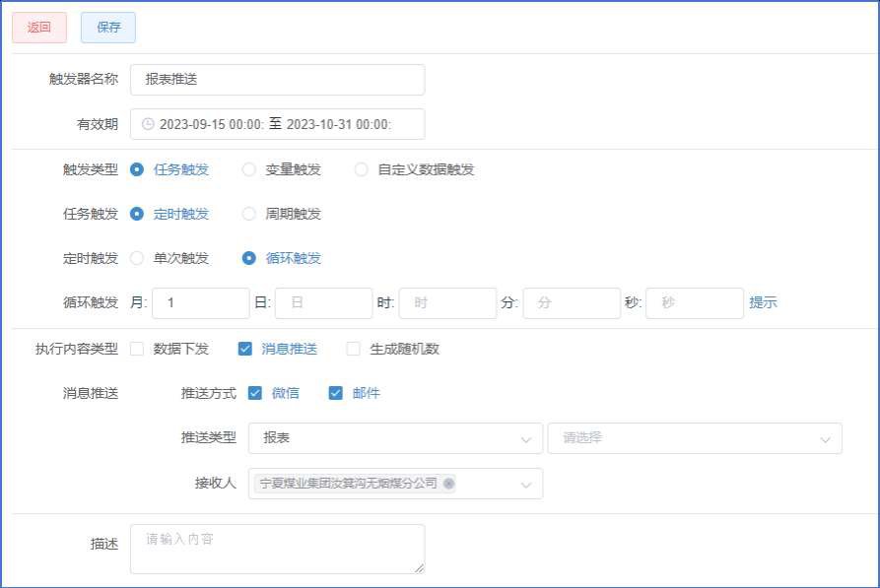This screenshot has width=880, height=588.
Task: Click the 分 input field
Action: click(572, 303)
